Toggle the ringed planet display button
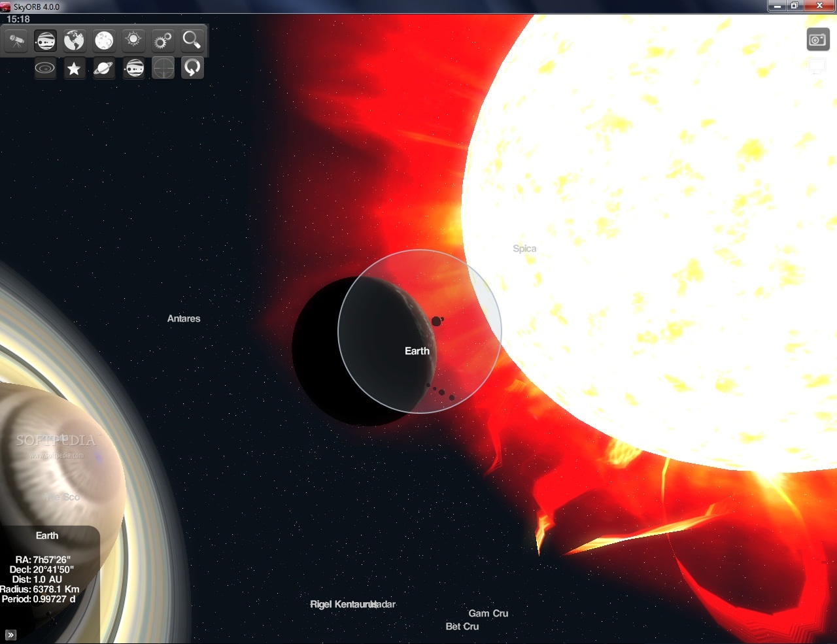837x644 pixels. coord(104,68)
